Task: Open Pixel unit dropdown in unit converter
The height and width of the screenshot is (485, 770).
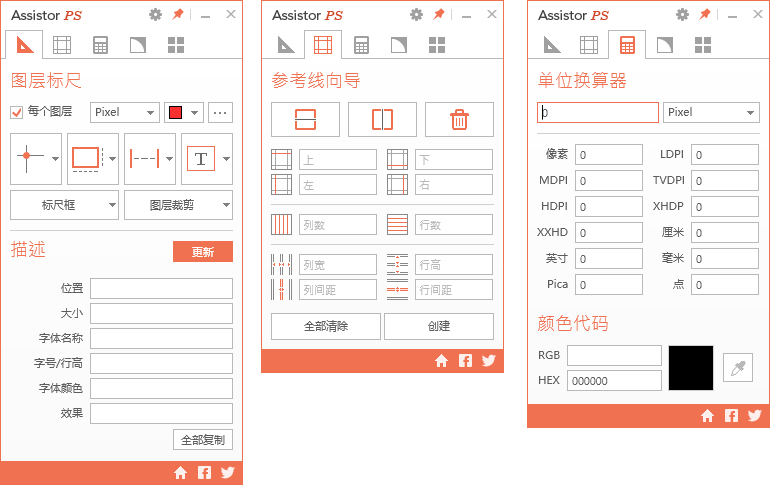Action: point(711,112)
